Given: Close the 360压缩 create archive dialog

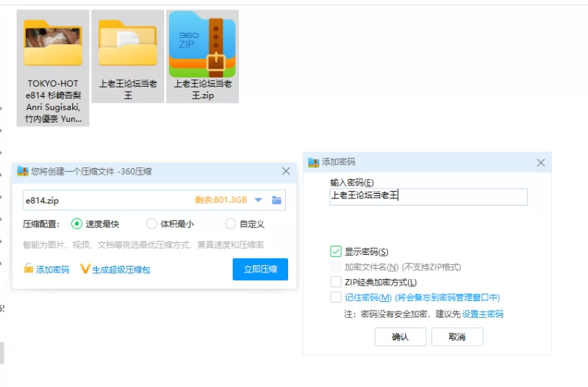Looking at the screenshot, I should pyautogui.click(x=286, y=171).
